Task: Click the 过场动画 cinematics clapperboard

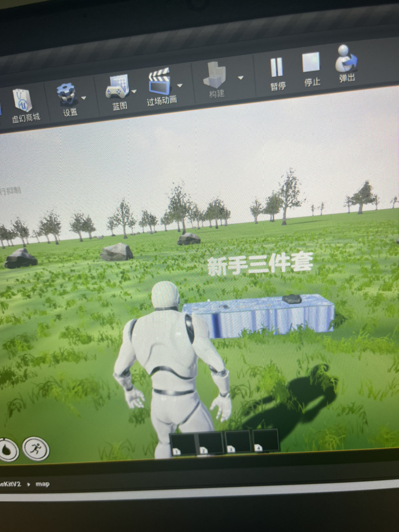Action: point(161,86)
